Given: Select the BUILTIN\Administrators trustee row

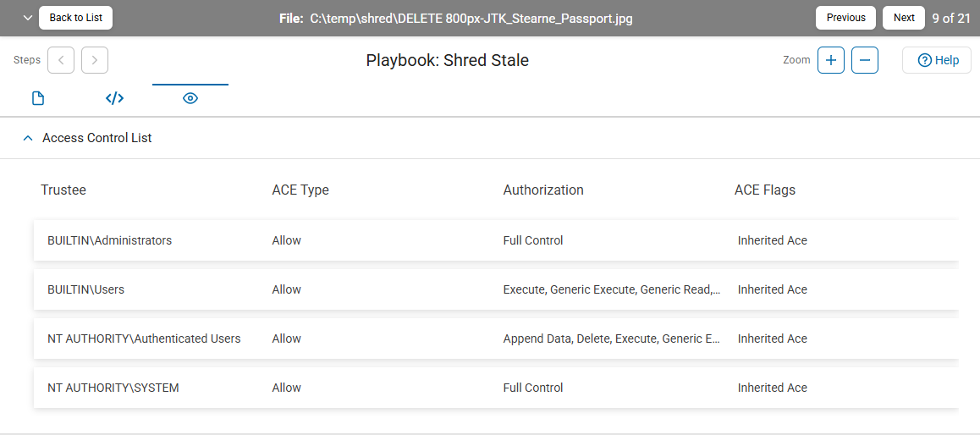Looking at the screenshot, I should click(x=109, y=240).
